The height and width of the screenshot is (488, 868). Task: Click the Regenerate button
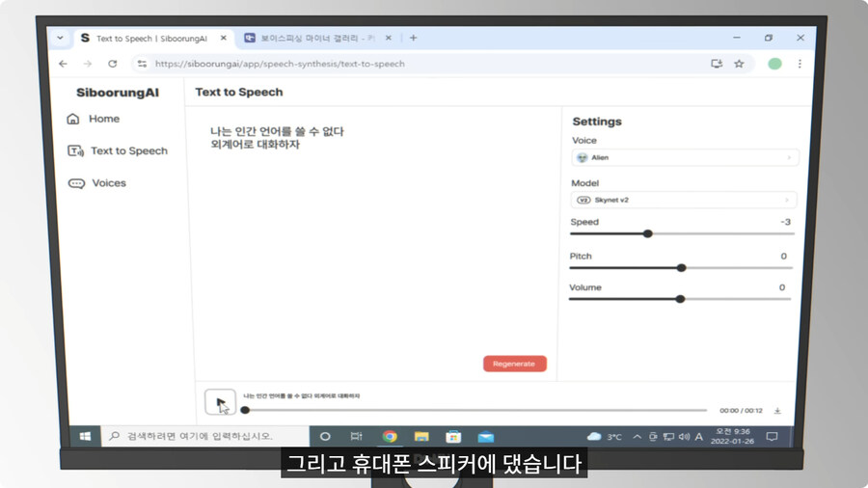tap(515, 364)
